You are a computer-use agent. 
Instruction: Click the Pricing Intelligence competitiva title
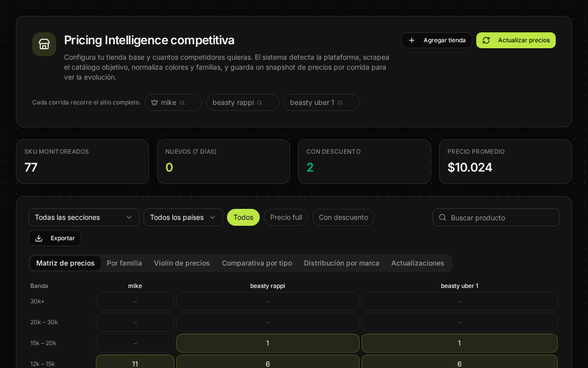(x=149, y=40)
